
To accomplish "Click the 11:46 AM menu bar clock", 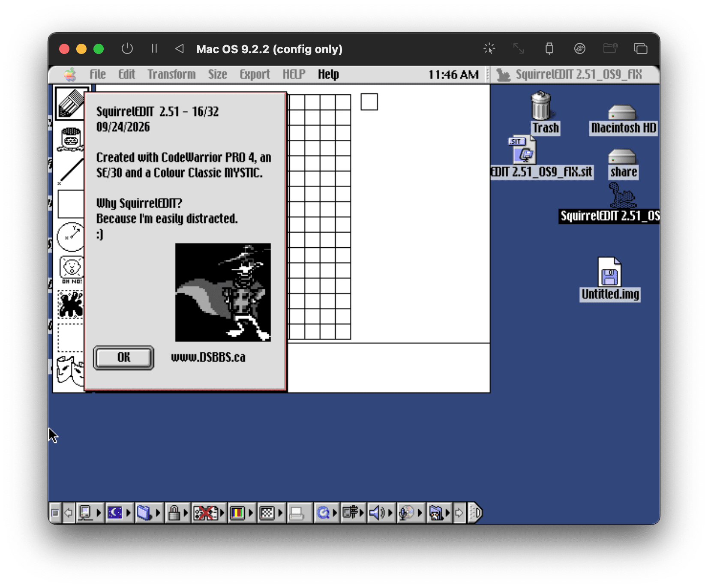I will click(453, 75).
